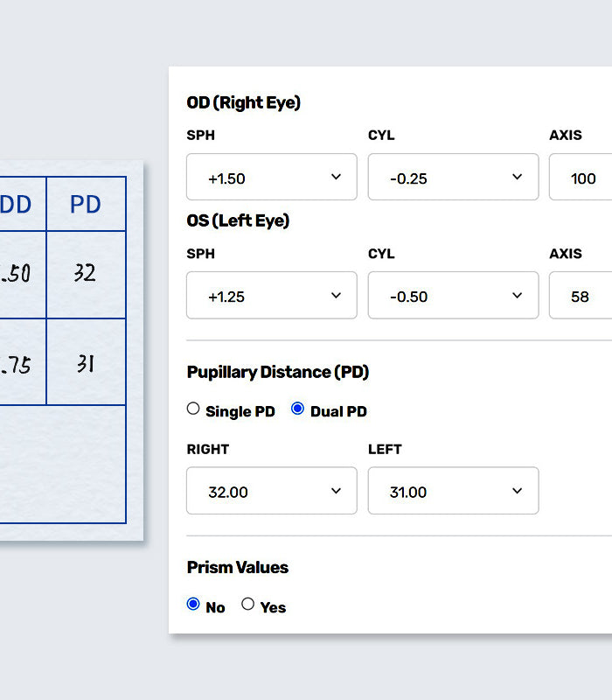Enable Prism Values by selecting Yes
This screenshot has height=700, width=612.
[x=248, y=604]
